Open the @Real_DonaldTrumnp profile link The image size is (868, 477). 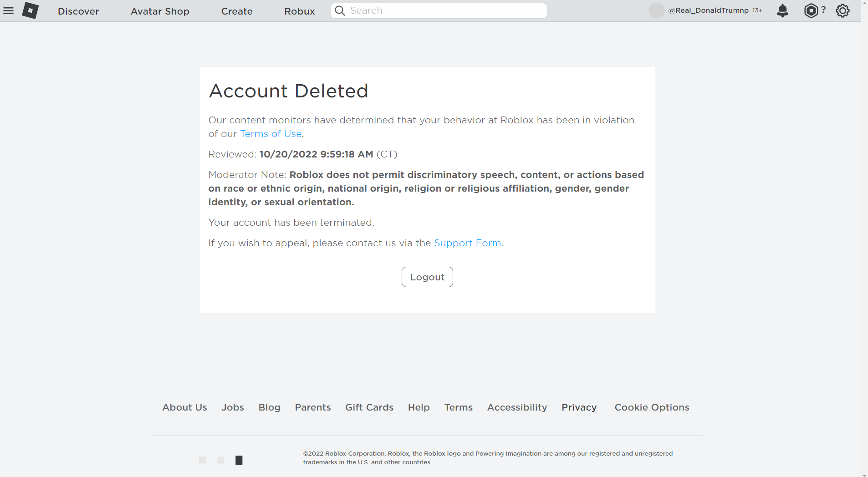[x=708, y=10]
